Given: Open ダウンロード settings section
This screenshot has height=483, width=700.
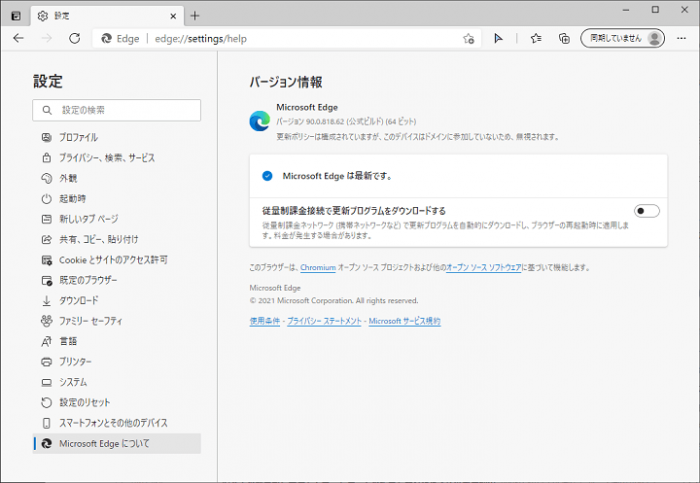Looking at the screenshot, I should [117, 301].
